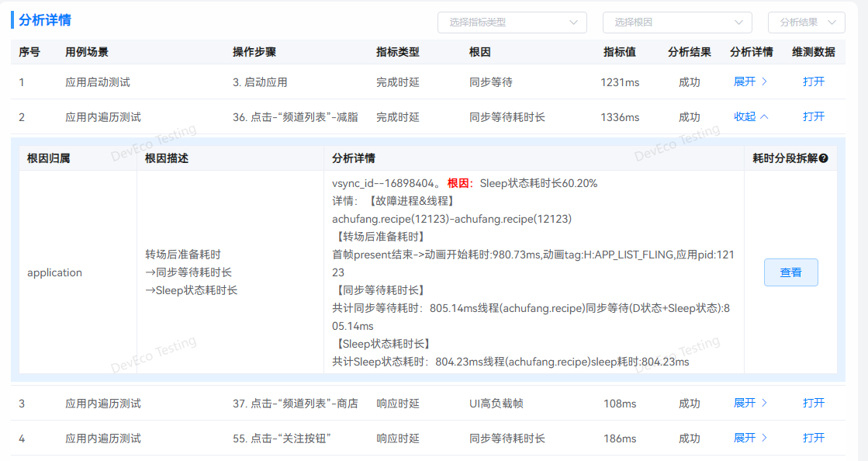Click the UI高负载帧 root cause cell
The height and width of the screenshot is (461, 868).
[x=496, y=404]
